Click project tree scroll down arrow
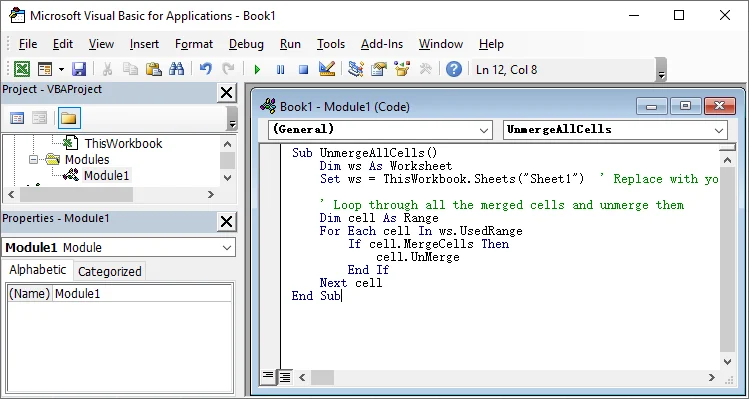749x399 pixels. pyautogui.click(x=228, y=178)
